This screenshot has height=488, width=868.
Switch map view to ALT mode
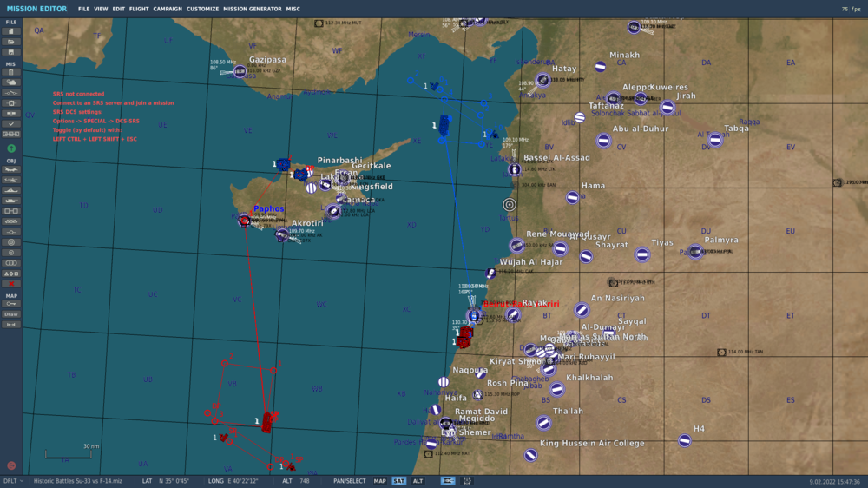pos(418,481)
